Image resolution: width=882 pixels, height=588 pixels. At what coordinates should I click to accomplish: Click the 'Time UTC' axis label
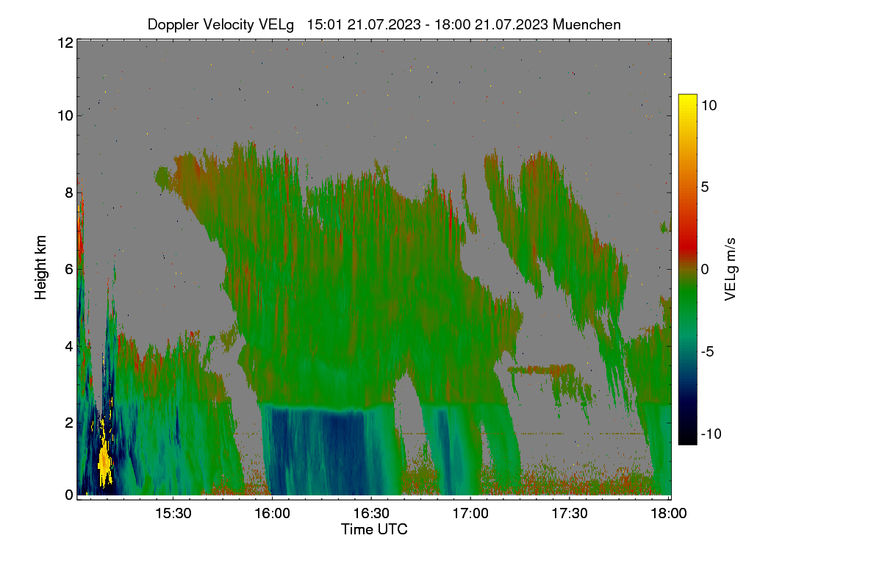tap(374, 529)
